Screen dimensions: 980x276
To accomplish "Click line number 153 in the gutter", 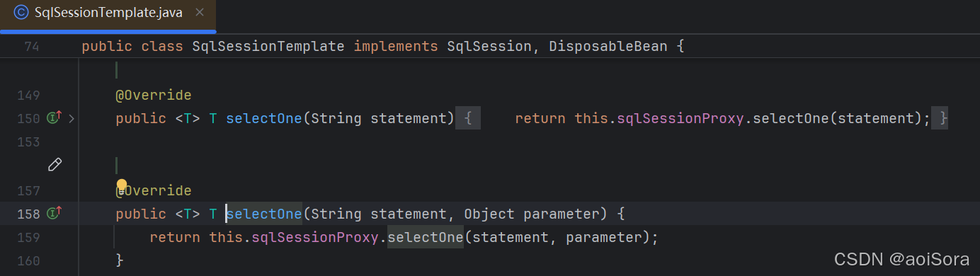I will pos(28,142).
